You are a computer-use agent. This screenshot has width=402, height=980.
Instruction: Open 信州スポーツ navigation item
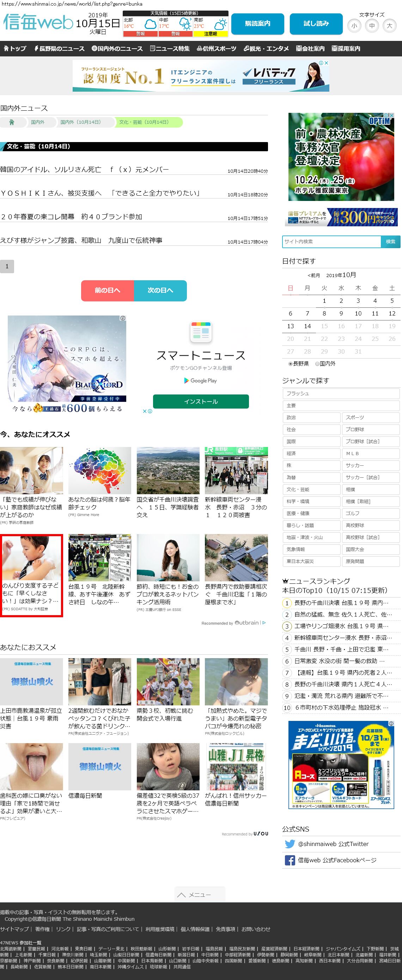point(217,48)
